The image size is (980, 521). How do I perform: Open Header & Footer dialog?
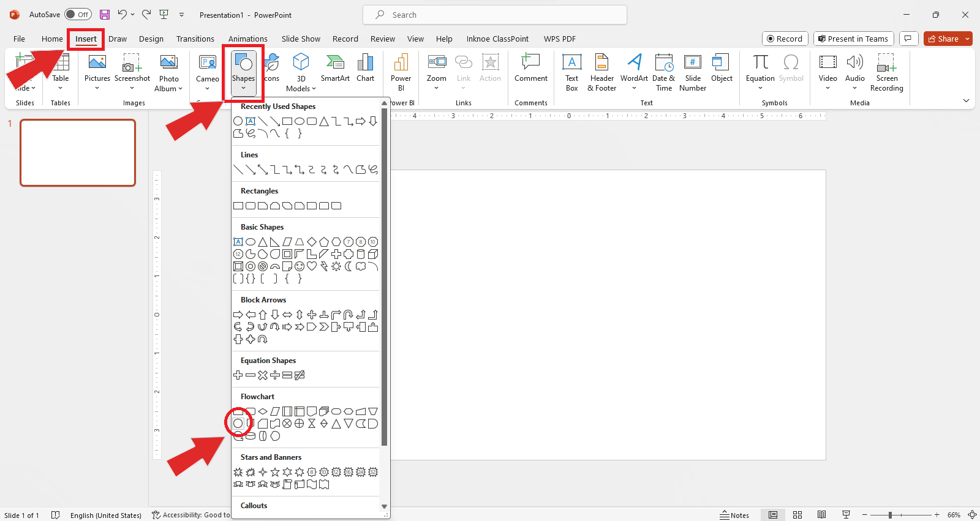point(602,73)
